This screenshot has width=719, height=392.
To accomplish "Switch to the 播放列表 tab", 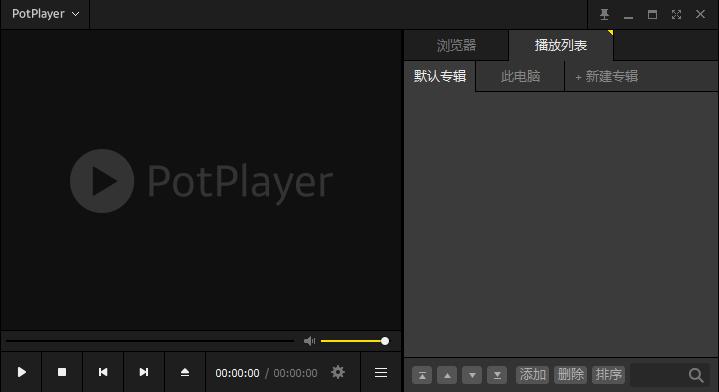I will 561,45.
